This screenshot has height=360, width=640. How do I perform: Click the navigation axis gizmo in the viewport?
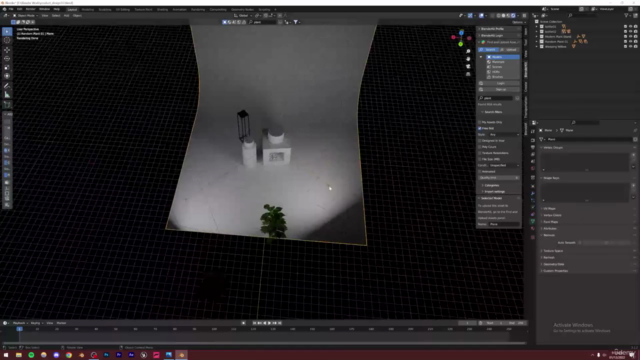point(461,38)
